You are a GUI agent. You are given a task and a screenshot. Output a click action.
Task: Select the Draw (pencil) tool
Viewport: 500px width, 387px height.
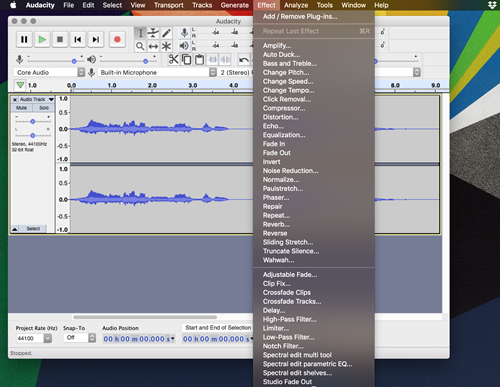[166, 33]
